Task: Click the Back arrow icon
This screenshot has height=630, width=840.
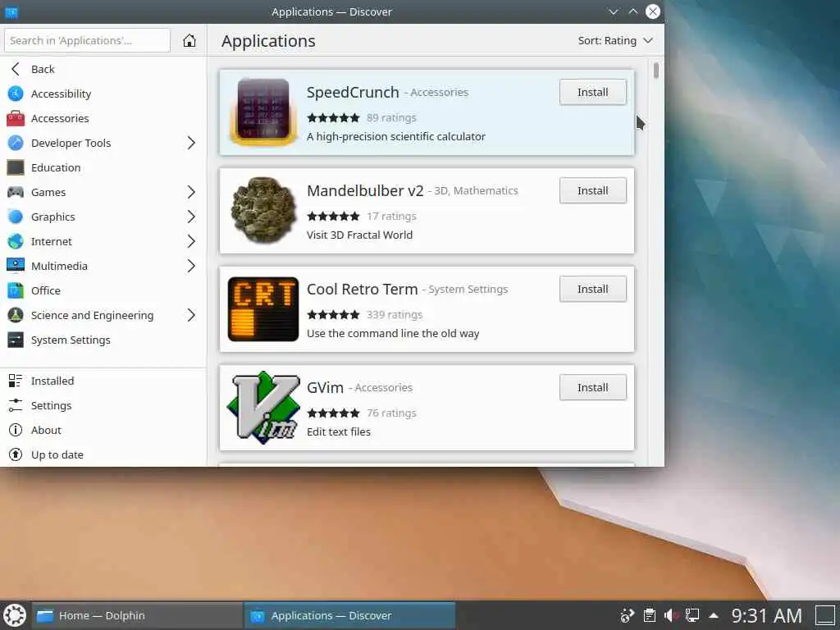Action: pos(16,69)
